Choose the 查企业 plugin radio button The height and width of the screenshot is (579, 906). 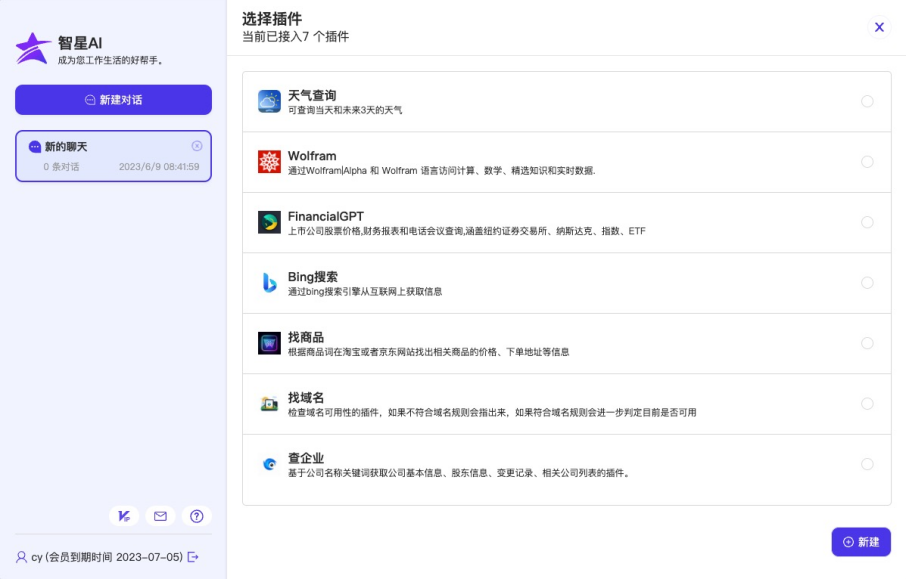click(867, 464)
